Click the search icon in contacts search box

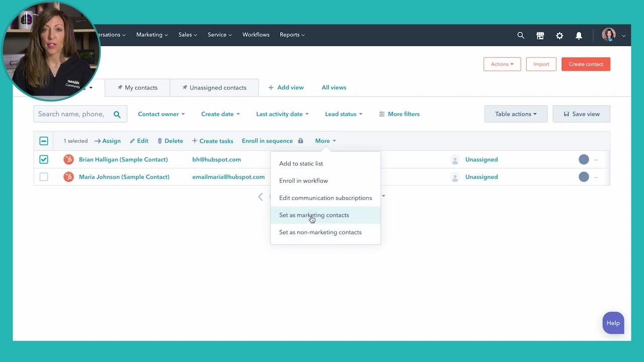(117, 114)
